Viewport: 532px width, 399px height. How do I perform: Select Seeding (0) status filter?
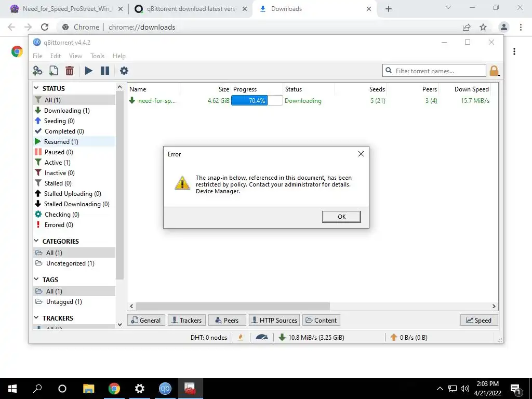tap(74, 121)
